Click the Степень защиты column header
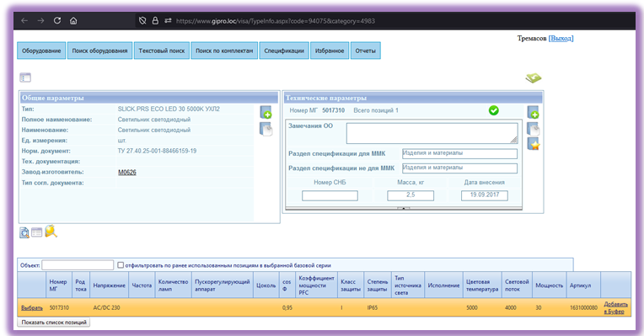Image resolution: width=644 pixels, height=336 pixels. [x=378, y=285]
